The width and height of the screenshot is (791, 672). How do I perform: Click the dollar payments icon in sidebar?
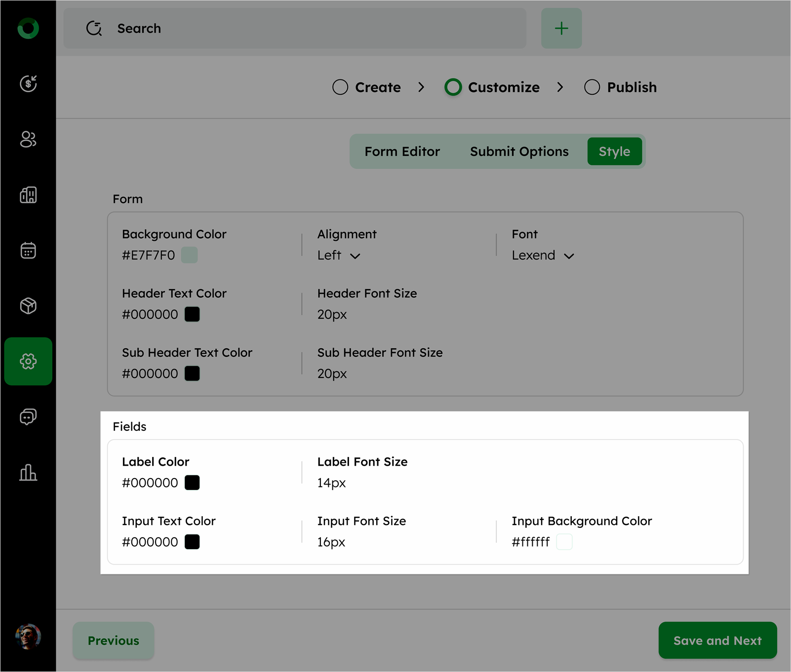point(28,83)
